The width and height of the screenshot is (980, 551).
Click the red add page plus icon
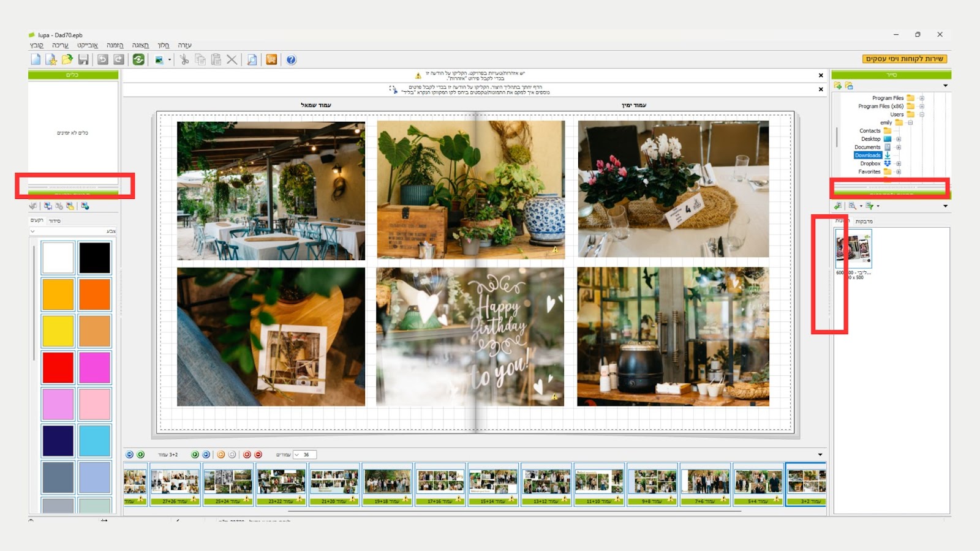(x=247, y=454)
